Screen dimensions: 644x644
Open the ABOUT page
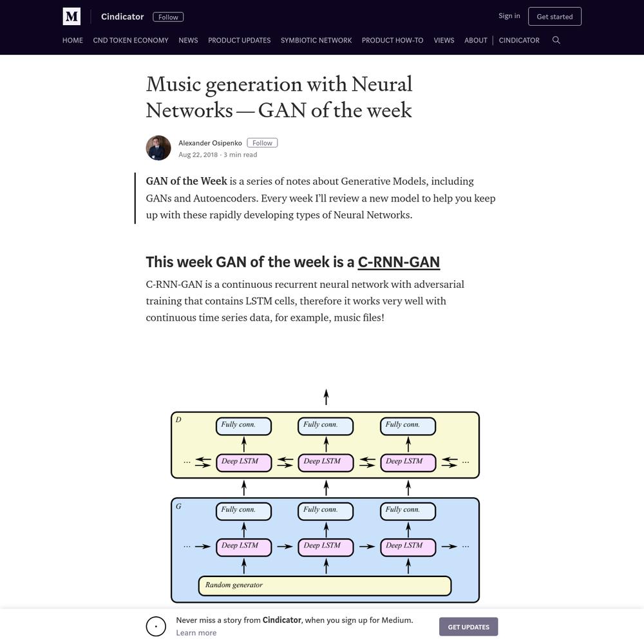(476, 40)
